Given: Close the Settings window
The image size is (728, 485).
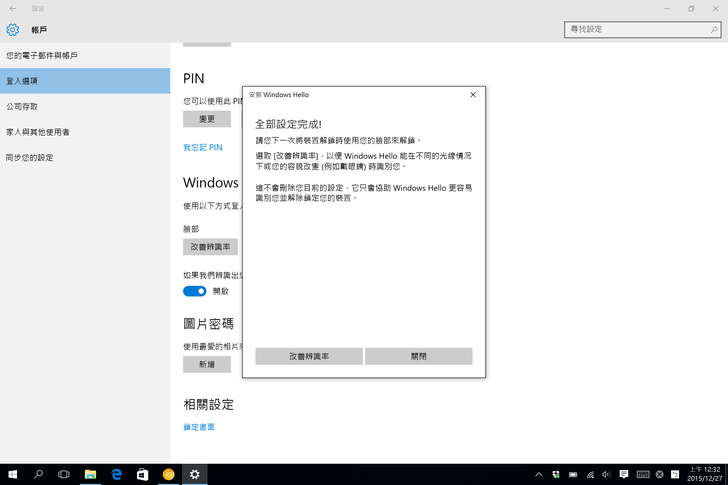Looking at the screenshot, I should pos(715,8).
